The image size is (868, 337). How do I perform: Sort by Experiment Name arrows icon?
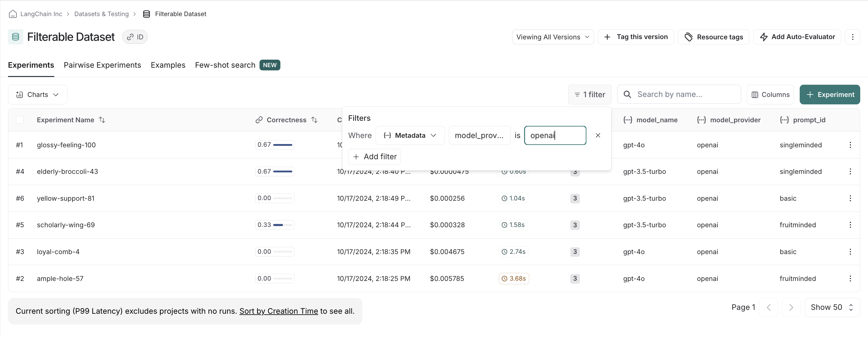click(102, 120)
